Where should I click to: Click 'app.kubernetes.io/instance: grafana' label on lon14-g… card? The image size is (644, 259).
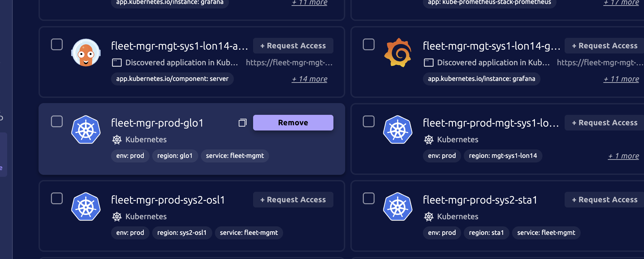pyautogui.click(x=481, y=79)
